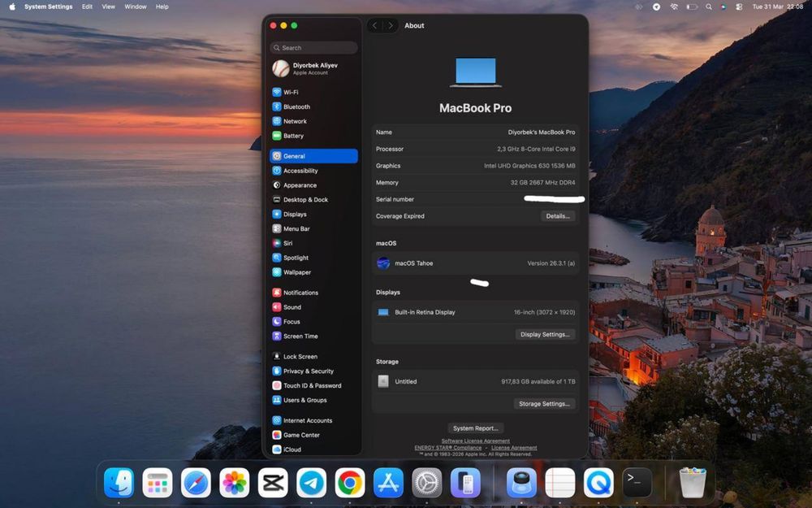Select Lock Screen in the sidebar

pyautogui.click(x=313, y=357)
